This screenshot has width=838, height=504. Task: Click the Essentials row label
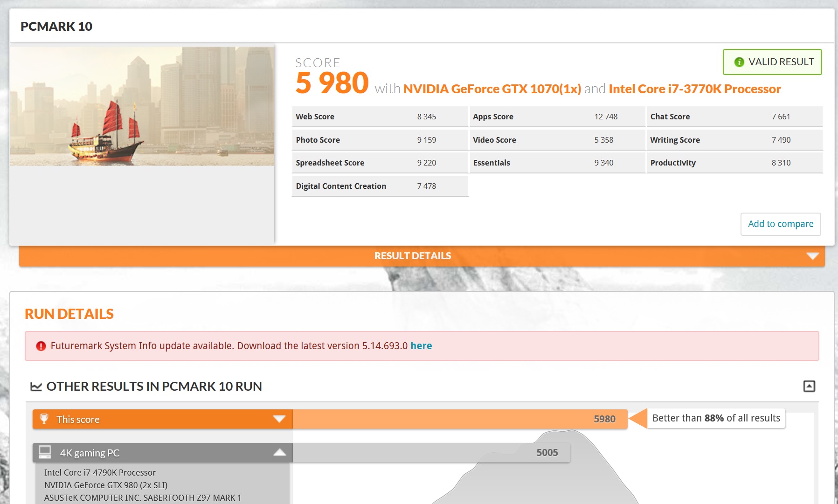(492, 163)
